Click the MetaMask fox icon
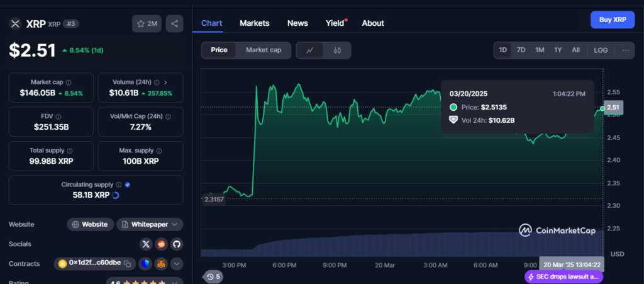Viewport: 644px width, 284px height. click(161, 264)
